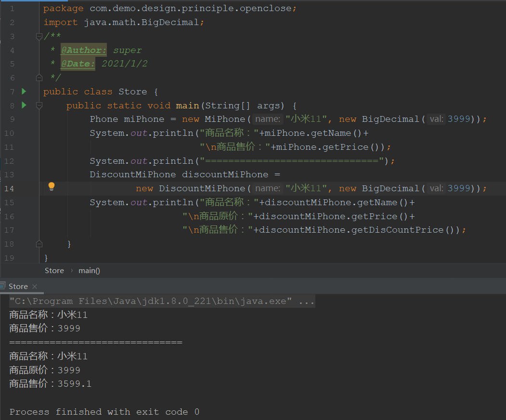The image size is (506, 420).
Task: Fold the main method body at its declaration
Action: point(39,105)
